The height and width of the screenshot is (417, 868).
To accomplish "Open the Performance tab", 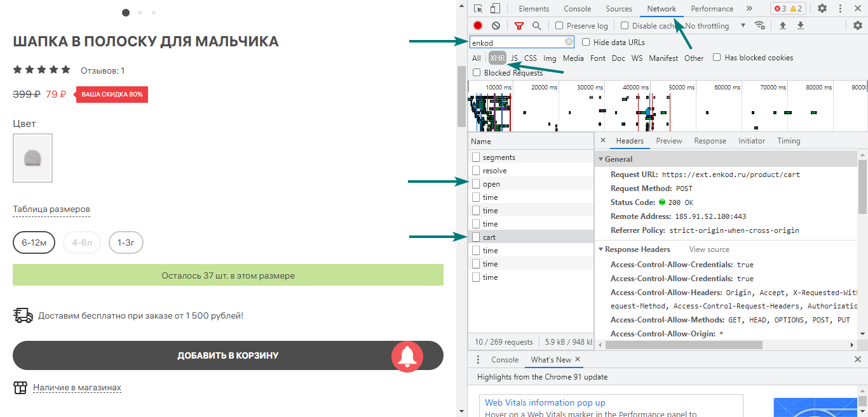I will (712, 9).
